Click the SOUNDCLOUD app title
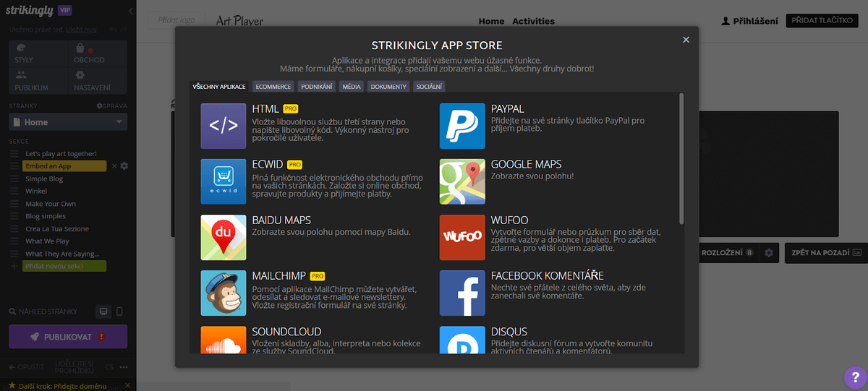The image size is (868, 391). pos(286,331)
